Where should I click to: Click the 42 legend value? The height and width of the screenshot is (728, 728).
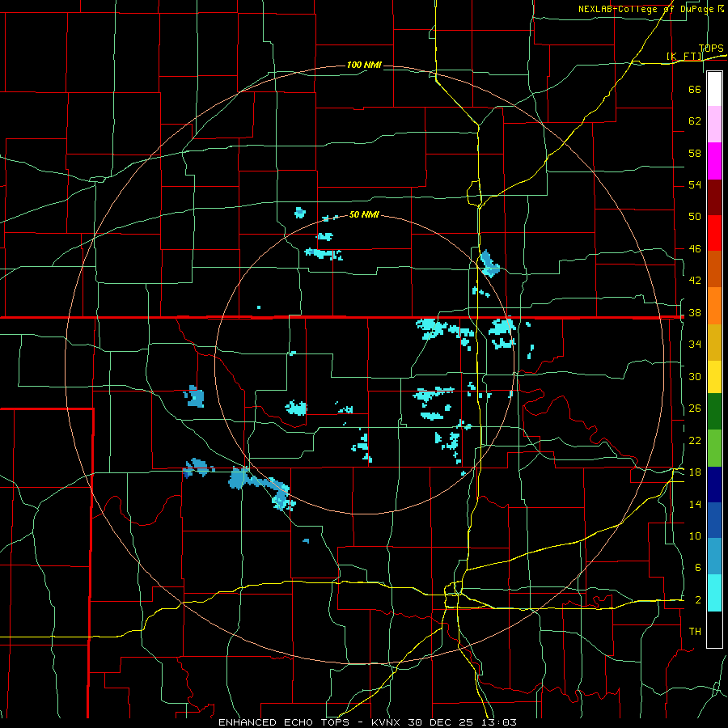point(695,281)
